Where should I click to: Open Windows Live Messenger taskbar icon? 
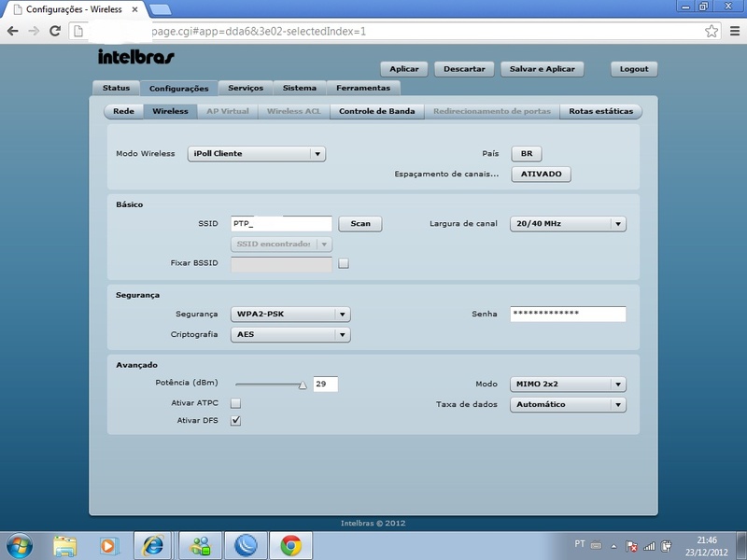201,546
